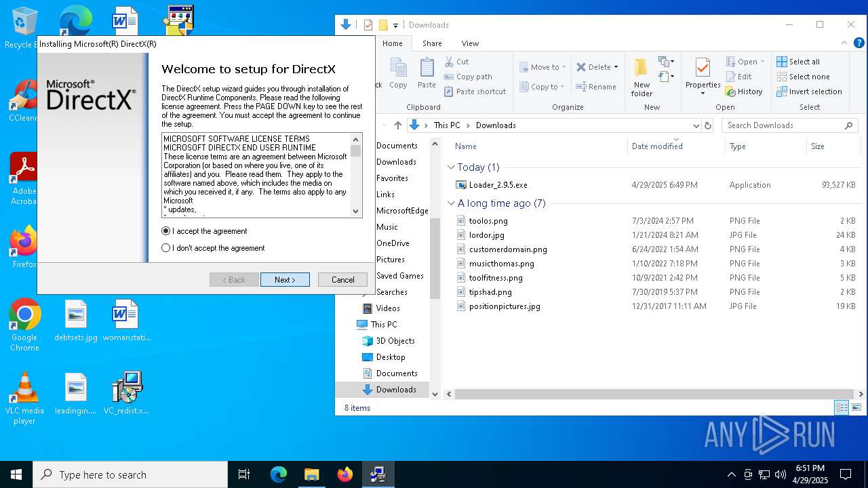The image size is (868, 488).
Task: Click the Copy icon in Clipboard group
Action: (398, 73)
